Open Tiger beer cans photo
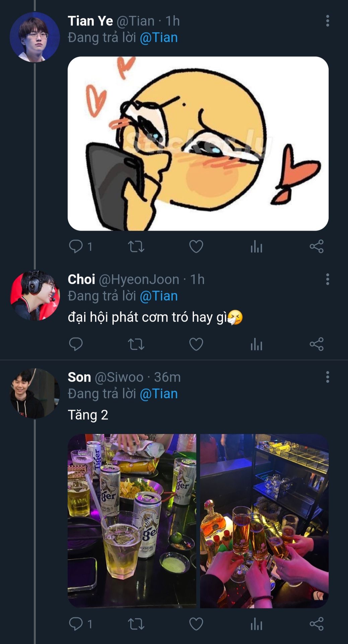The image size is (348, 644). tap(132, 521)
